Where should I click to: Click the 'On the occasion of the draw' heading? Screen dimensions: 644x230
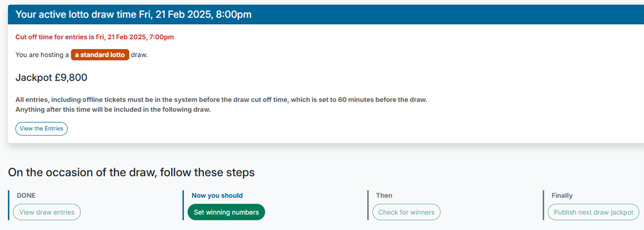coord(131,173)
